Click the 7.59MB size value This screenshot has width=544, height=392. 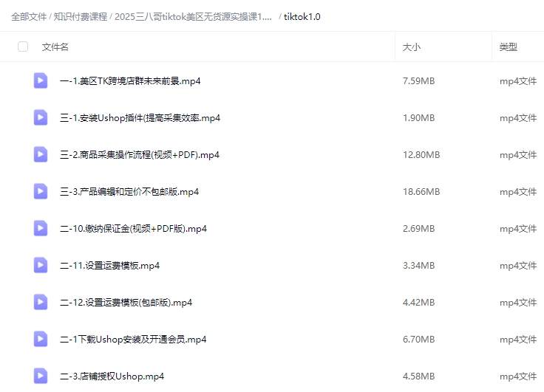pos(419,81)
